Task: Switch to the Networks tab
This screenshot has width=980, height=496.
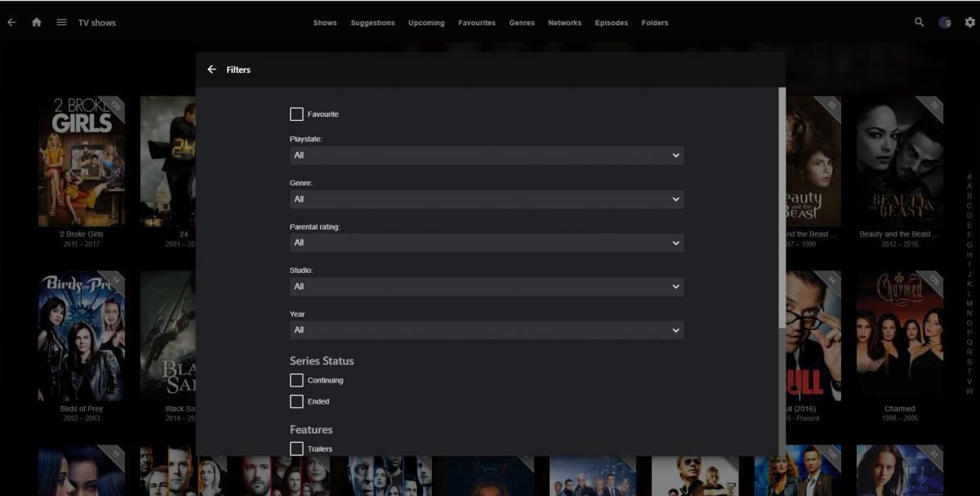Action: pos(565,23)
